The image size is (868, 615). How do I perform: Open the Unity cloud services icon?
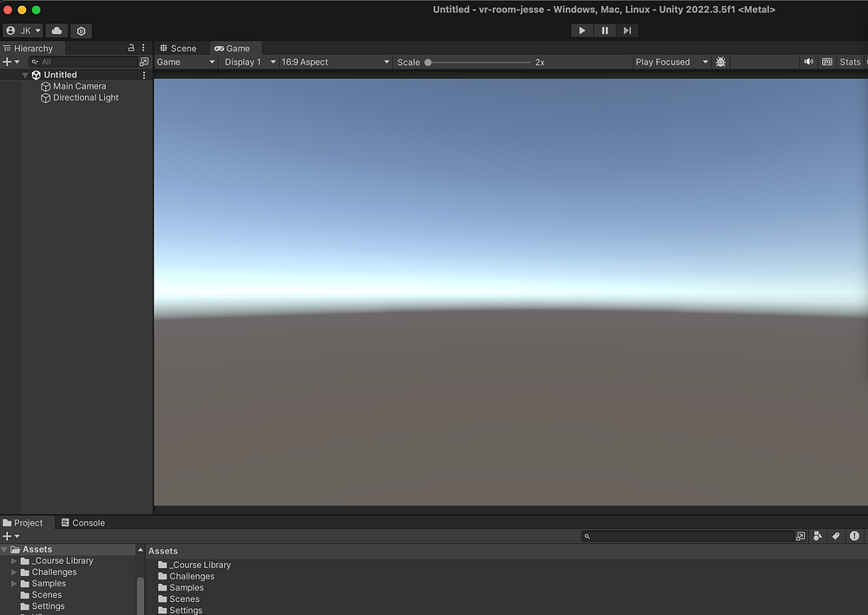click(56, 30)
